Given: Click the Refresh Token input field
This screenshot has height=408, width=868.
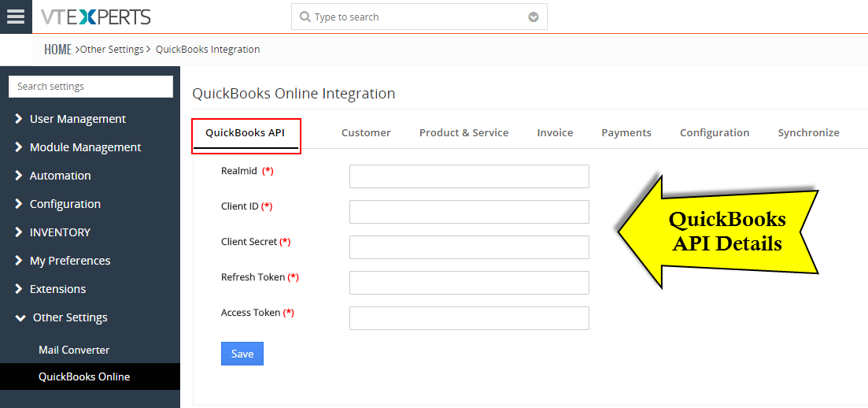Looking at the screenshot, I should [470, 283].
